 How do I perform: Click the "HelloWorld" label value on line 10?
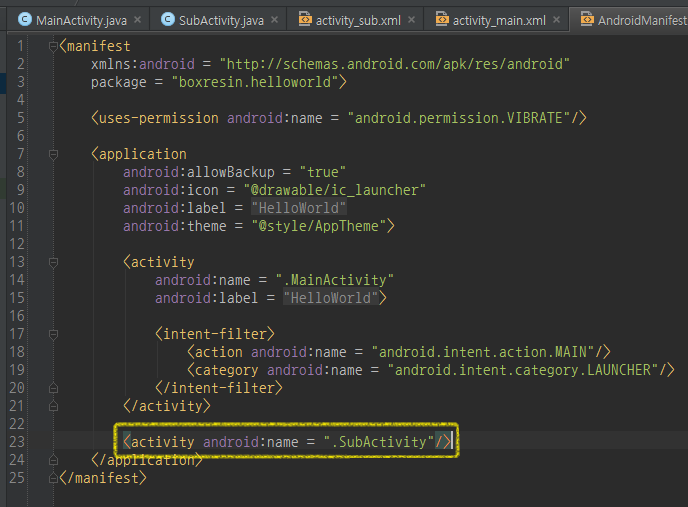coord(299,208)
